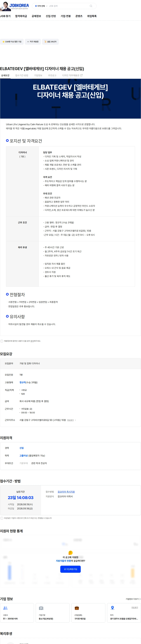Image resolution: width=141 pixels, height=644 pixels.
Task: Click the 산업(업종) briefcase icon
Action: 77,608
